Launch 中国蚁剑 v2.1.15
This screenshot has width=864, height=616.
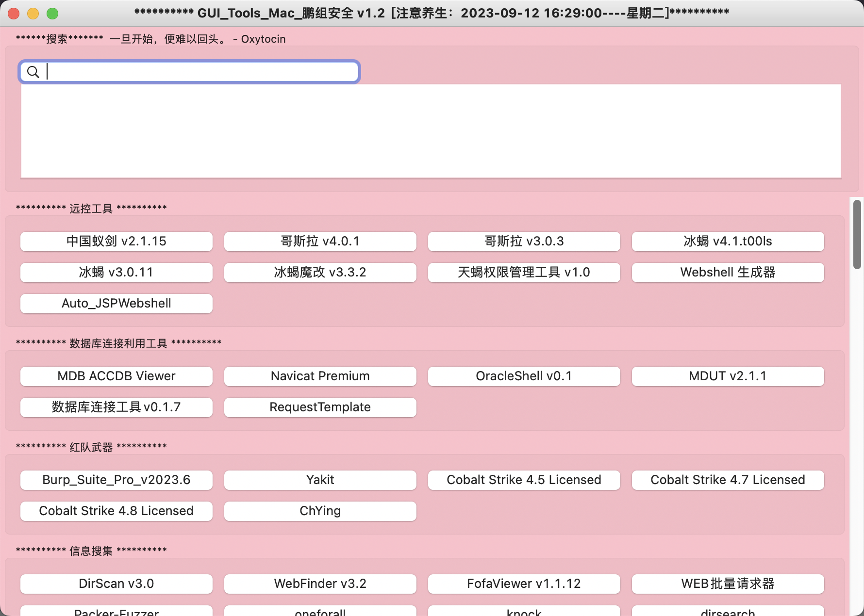(x=116, y=242)
